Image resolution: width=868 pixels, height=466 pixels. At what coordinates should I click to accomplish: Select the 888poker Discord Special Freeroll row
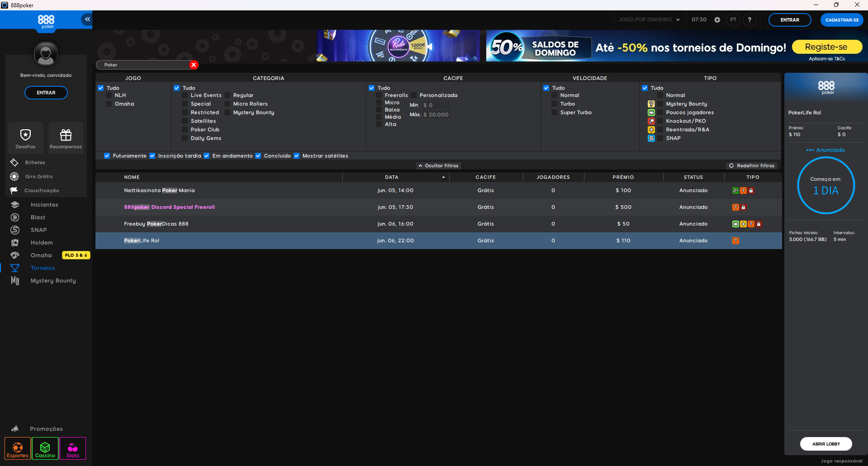(438, 207)
